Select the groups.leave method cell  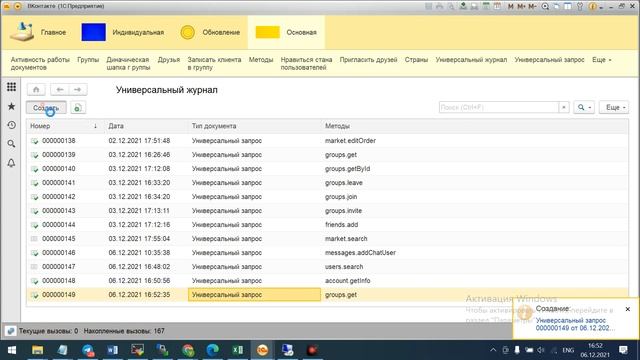click(475, 183)
